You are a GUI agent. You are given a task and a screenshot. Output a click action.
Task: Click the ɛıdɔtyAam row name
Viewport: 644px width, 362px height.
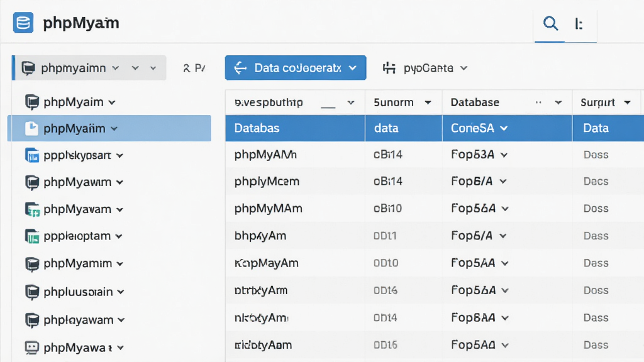click(263, 345)
